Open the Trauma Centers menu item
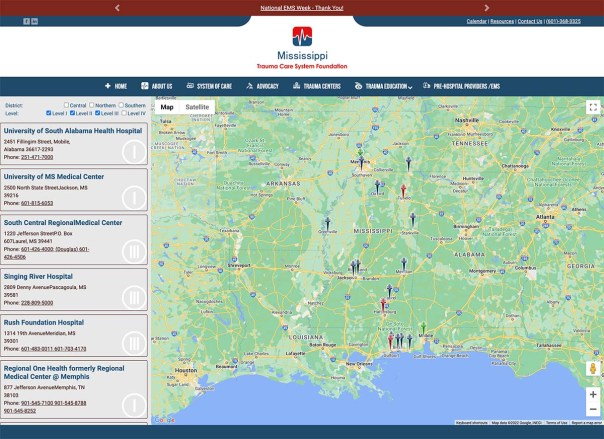This screenshot has height=439, width=604. 317,86
